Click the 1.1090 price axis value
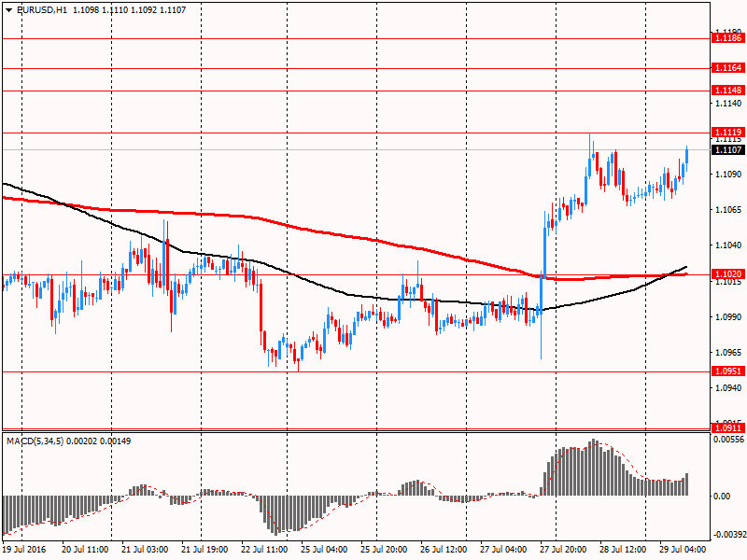This screenshot has width=747, height=560. tap(728, 175)
